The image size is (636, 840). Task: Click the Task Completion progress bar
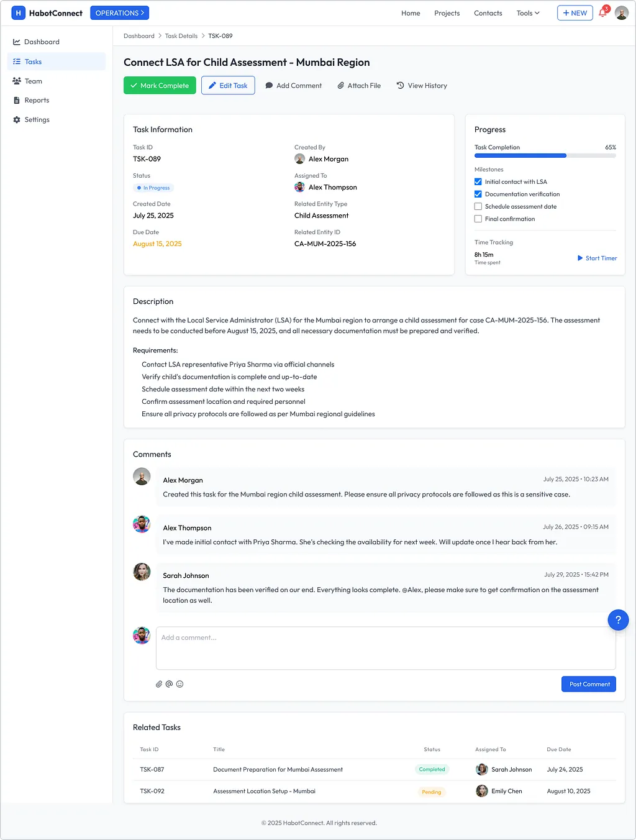point(545,155)
